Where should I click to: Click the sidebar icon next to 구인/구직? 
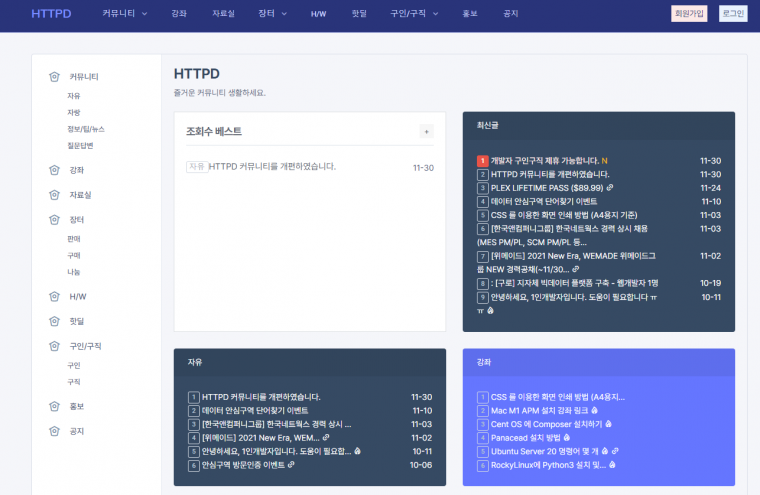(54, 346)
